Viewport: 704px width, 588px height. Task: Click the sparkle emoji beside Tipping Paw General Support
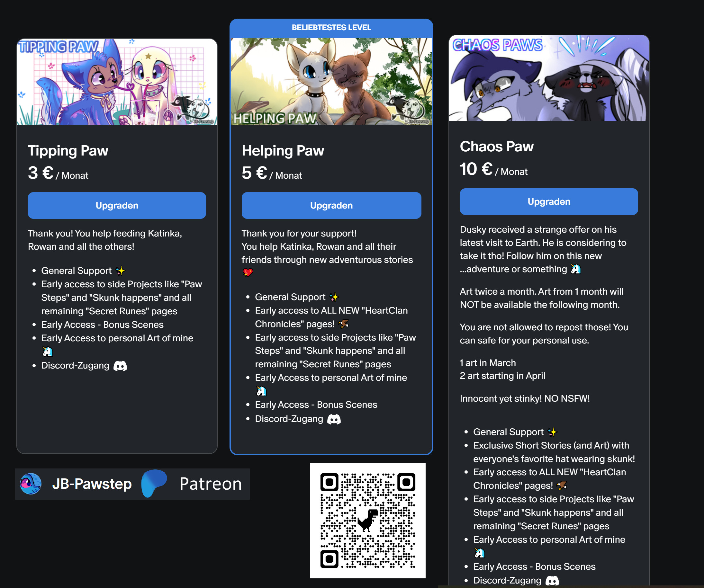point(120,270)
